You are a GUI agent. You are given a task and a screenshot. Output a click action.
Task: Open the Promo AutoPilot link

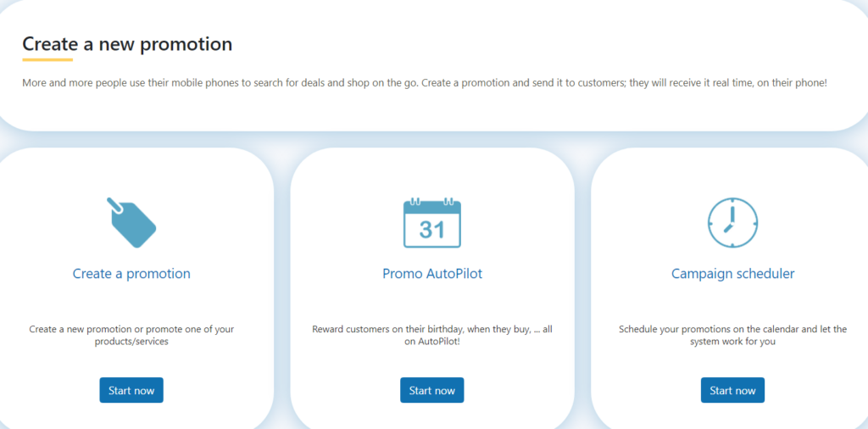pyautogui.click(x=432, y=274)
